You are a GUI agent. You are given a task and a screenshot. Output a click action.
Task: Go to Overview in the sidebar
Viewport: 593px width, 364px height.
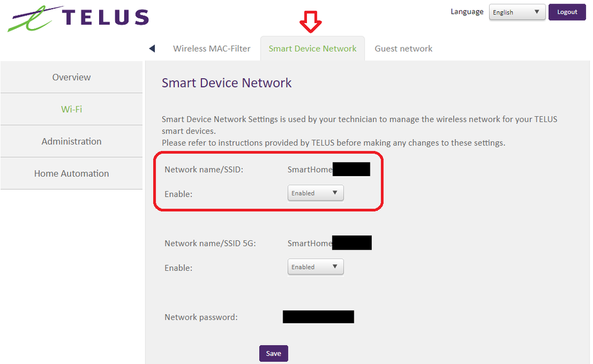pyautogui.click(x=71, y=77)
